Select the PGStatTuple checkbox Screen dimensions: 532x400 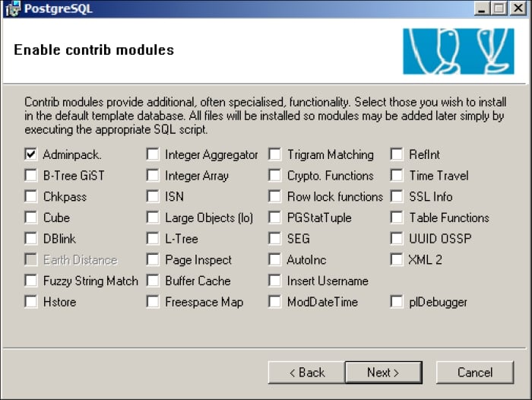(274, 217)
